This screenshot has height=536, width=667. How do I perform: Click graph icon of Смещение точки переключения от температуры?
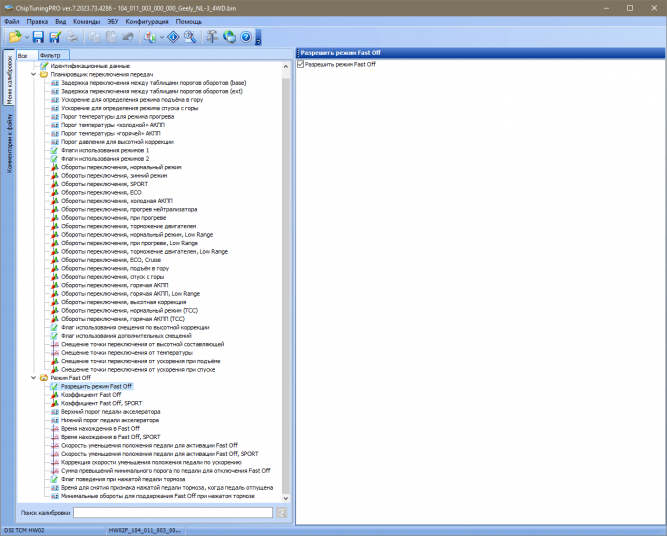pyautogui.click(x=54, y=353)
